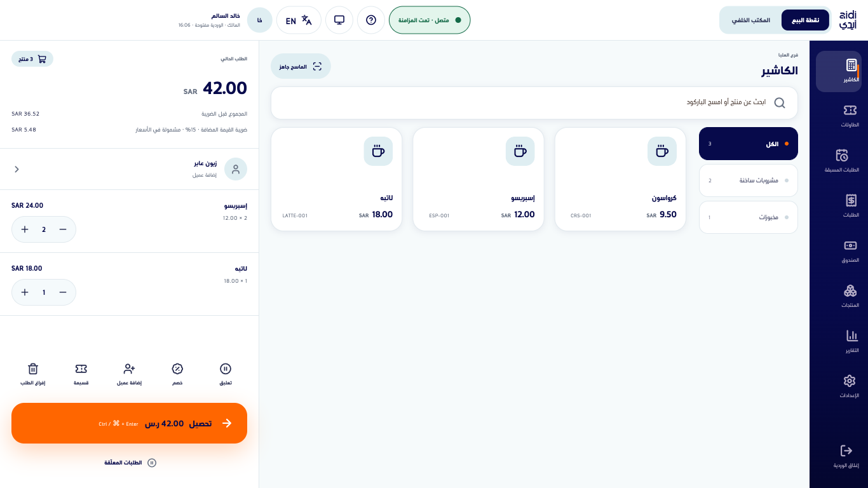
Task: Filter by مشروبات ساخنة category
Action: tap(749, 180)
